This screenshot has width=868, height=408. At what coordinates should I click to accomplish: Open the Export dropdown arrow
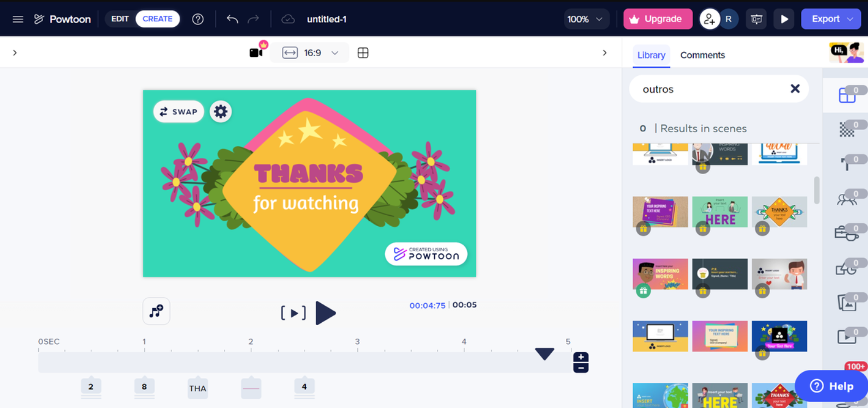(x=851, y=19)
